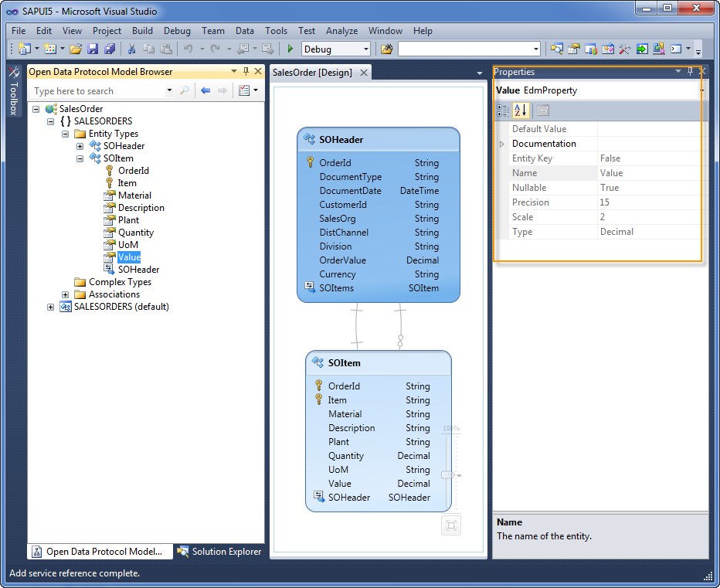The image size is (720, 588).
Task: Click the Save icon in the toolbar
Action: [93, 49]
